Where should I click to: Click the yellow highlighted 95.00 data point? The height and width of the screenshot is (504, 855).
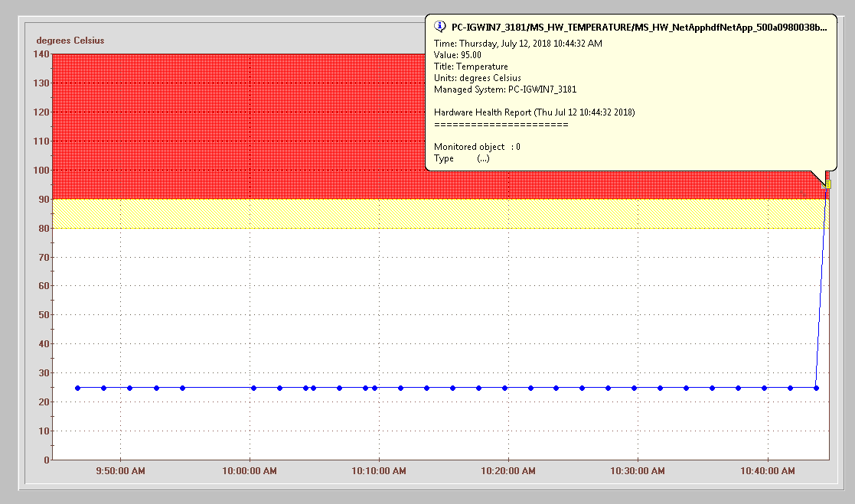click(828, 184)
